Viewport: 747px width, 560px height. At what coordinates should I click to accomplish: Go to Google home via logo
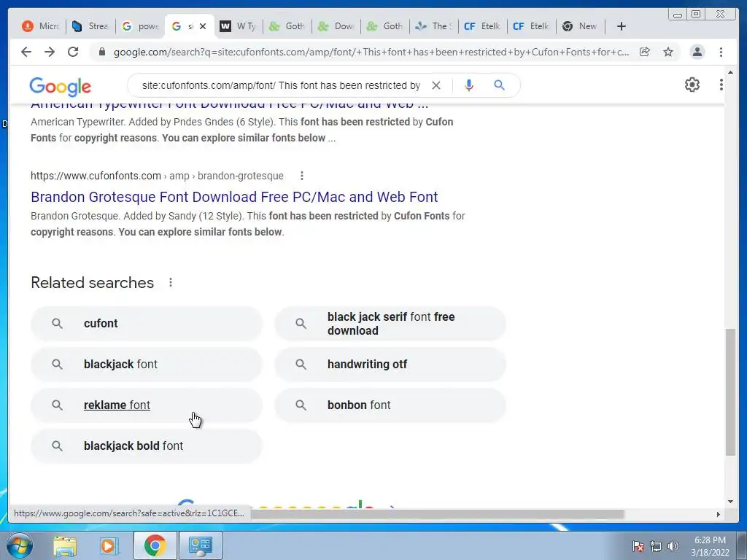[60, 87]
